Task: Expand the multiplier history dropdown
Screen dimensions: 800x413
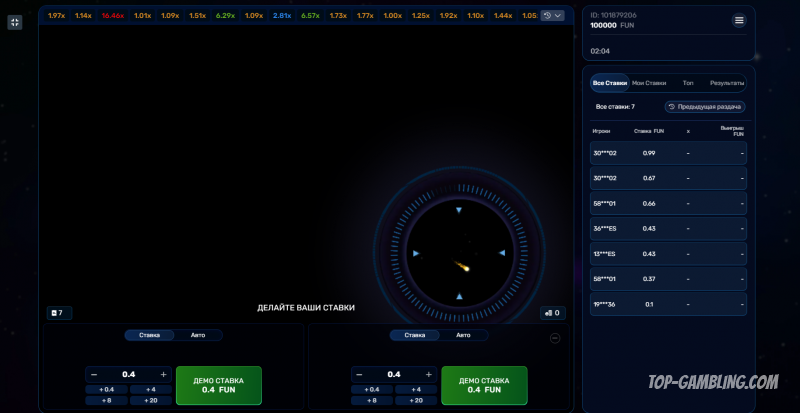Action: tap(552, 16)
